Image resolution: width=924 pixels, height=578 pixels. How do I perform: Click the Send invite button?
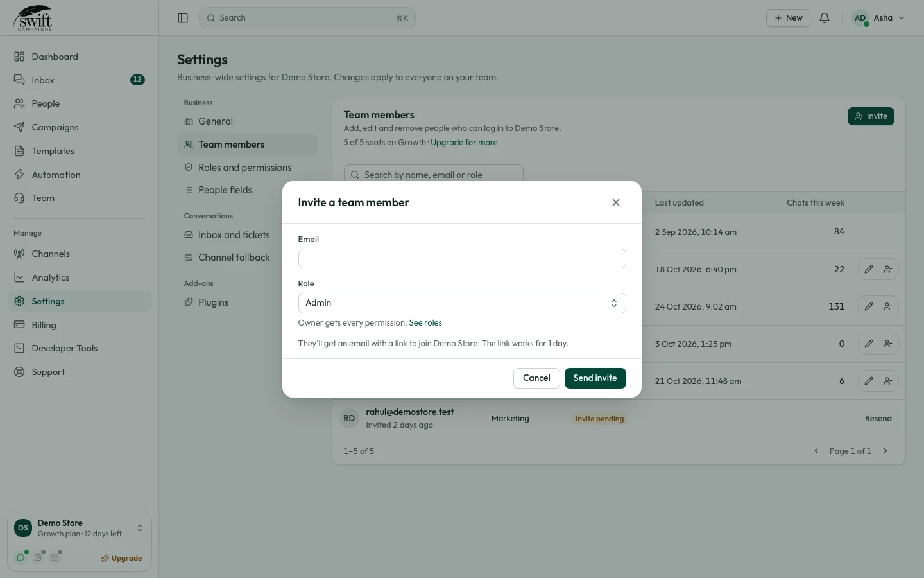point(595,378)
